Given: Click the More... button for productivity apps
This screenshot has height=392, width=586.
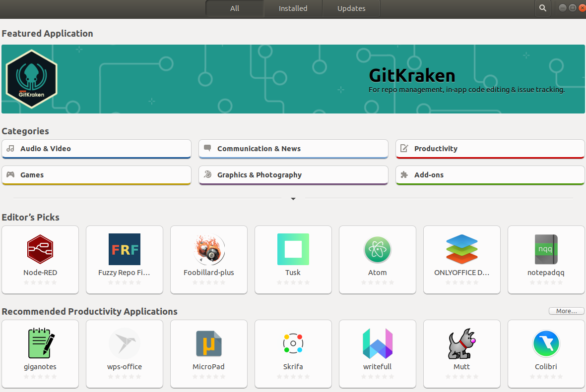Looking at the screenshot, I should point(567,311).
